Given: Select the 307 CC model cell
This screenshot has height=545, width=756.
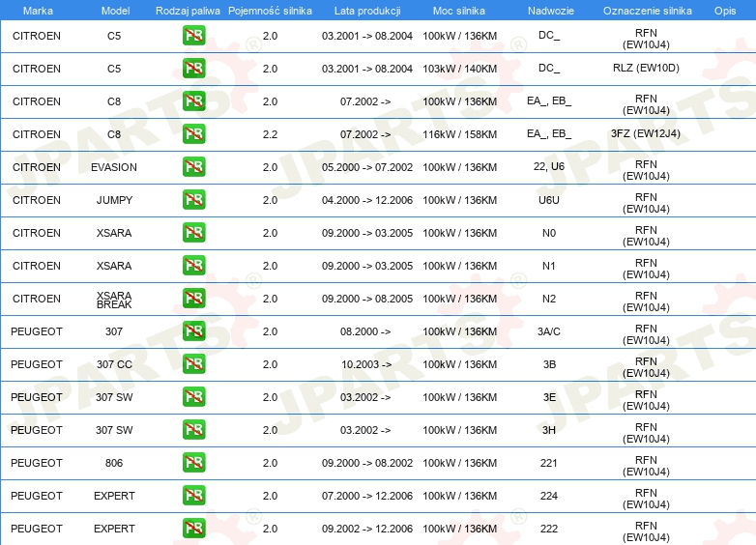Looking at the screenshot, I should point(114,364).
